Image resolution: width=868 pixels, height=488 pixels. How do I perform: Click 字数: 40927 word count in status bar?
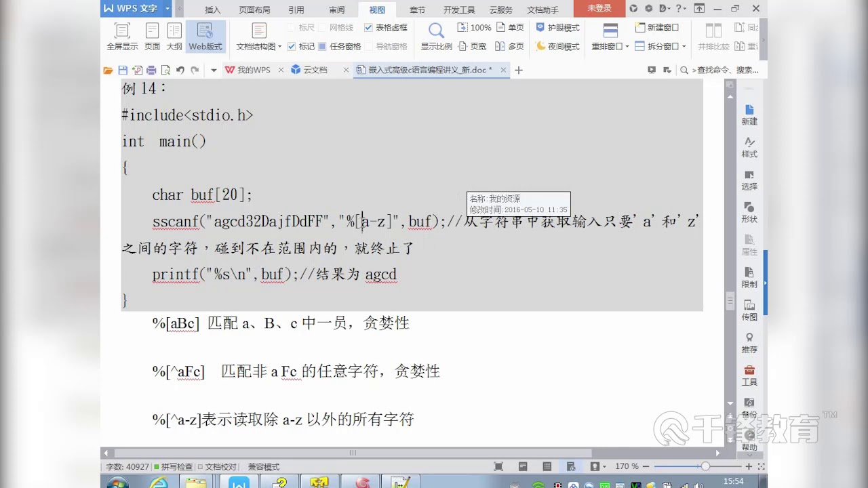(127, 467)
